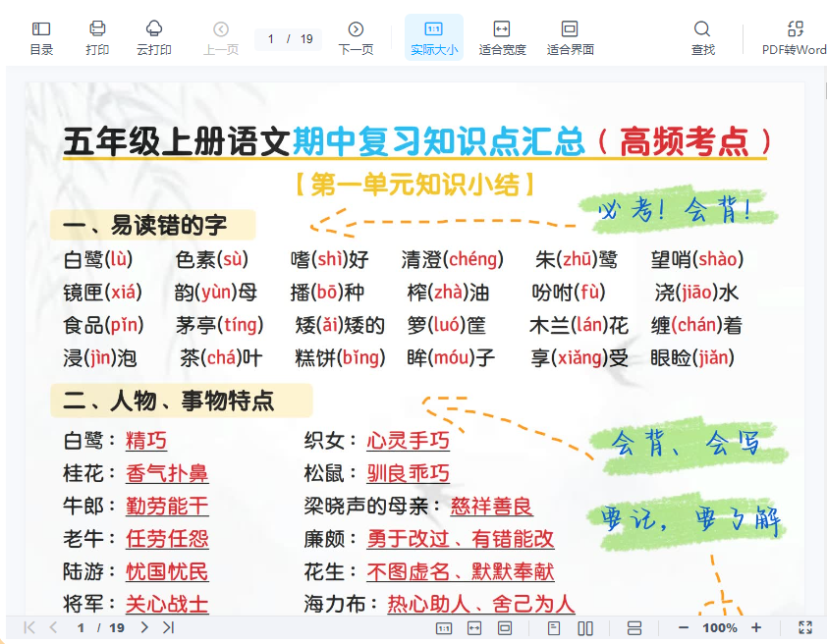Open 云打印 cloud print
Image resolution: width=827 pixels, height=644 pixels.
pos(154,37)
